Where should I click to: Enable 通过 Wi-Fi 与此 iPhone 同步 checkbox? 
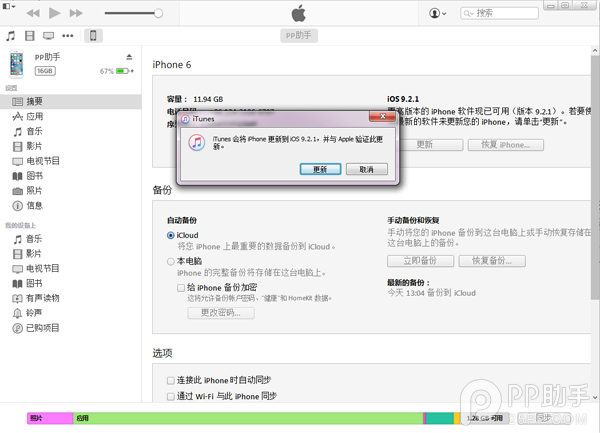coord(171,397)
